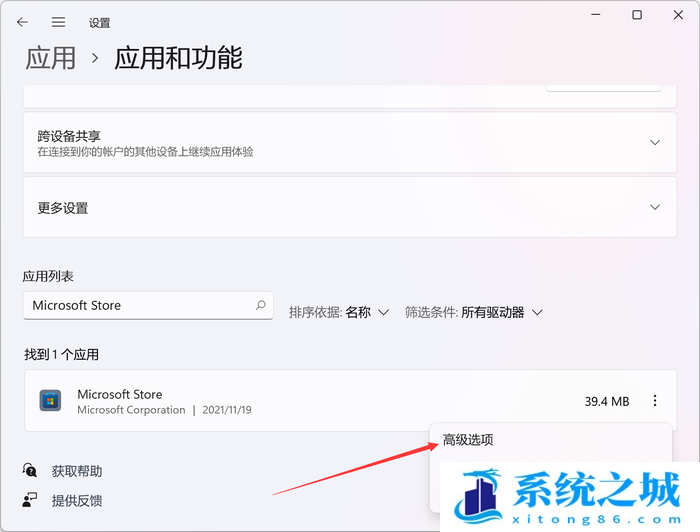Viewport: 700px width, 532px height.
Task: Open the 提供反馈 link
Action: pyautogui.click(x=77, y=500)
